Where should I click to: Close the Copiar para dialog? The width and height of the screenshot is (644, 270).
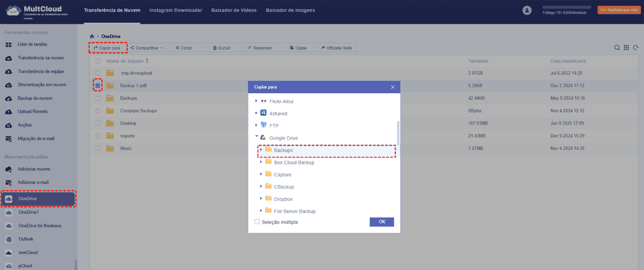(x=392, y=87)
